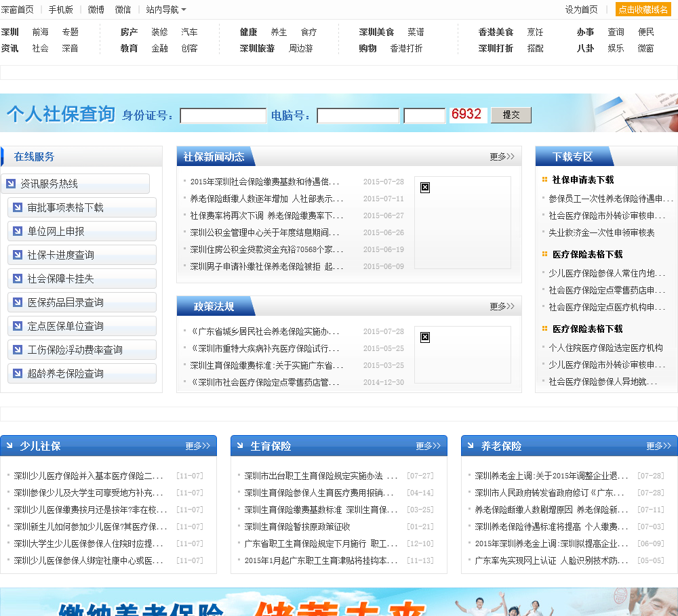Open article 深圳养老保险待遇标准将提高

(x=551, y=527)
